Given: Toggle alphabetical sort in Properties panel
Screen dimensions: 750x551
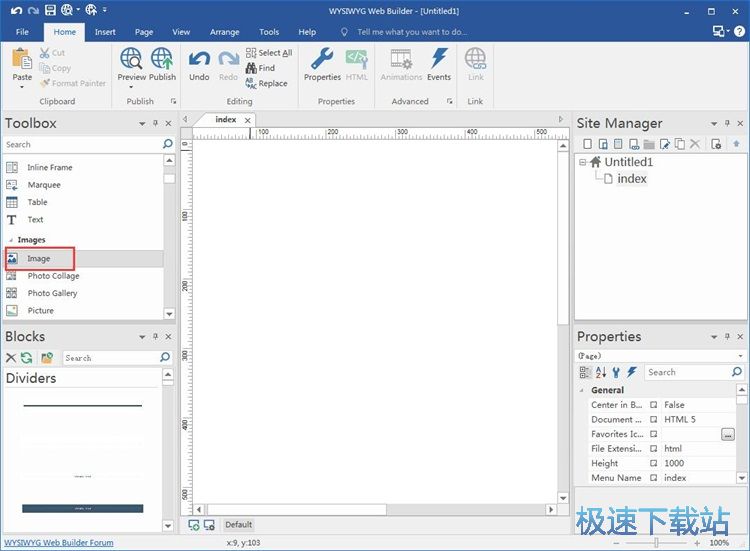Looking at the screenshot, I should point(601,372).
